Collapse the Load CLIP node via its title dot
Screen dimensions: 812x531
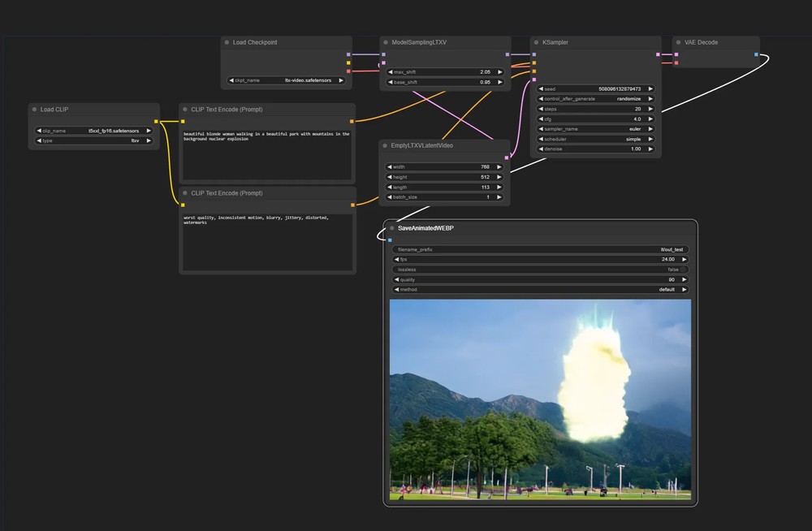(x=35, y=110)
